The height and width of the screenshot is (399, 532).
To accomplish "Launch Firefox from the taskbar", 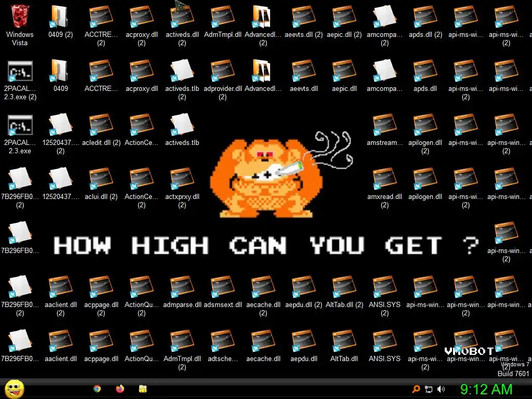I will pyautogui.click(x=120, y=389).
